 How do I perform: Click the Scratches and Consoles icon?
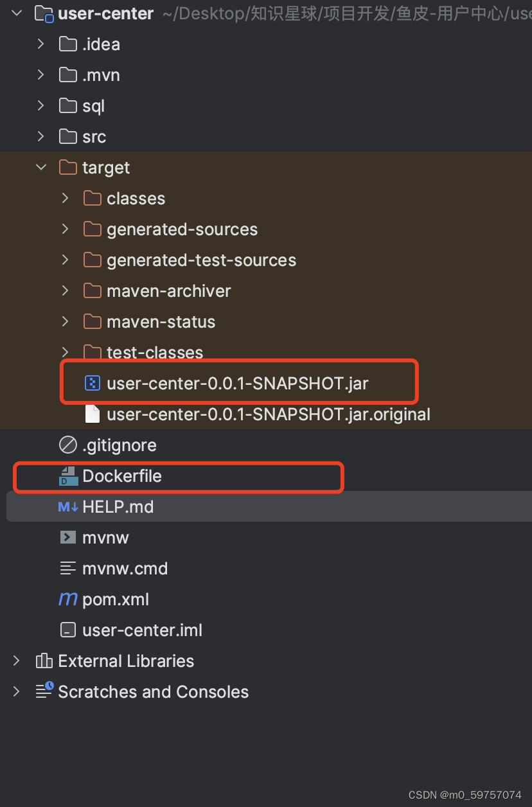pos(43,691)
